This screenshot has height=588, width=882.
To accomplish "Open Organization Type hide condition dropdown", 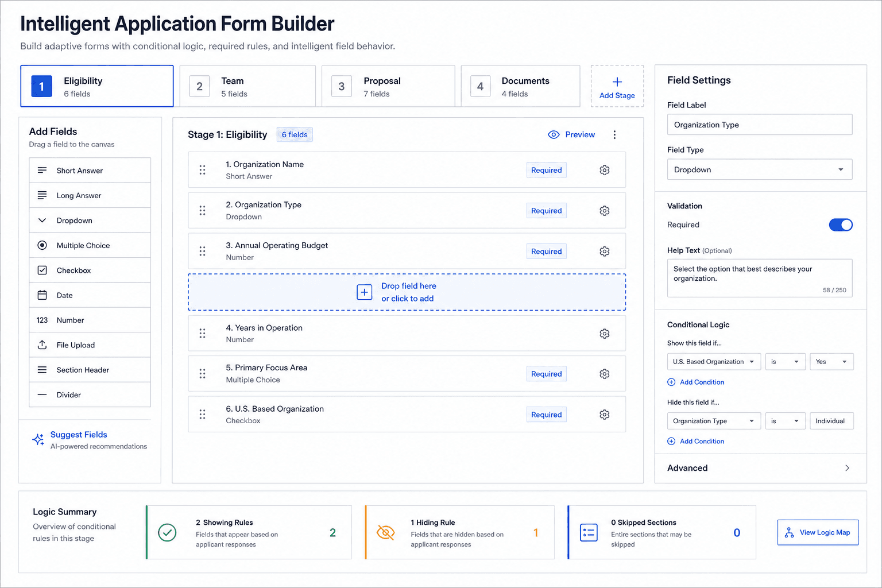I will coord(714,421).
